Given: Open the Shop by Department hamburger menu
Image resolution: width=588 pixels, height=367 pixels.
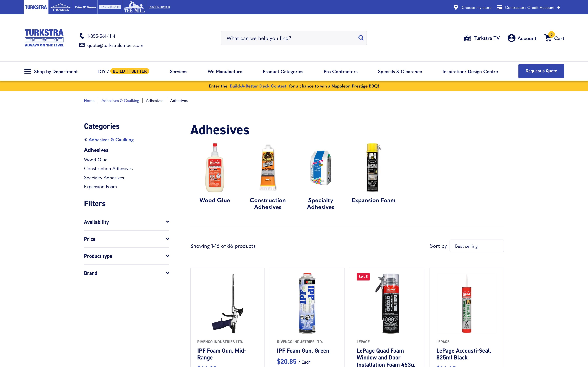Looking at the screenshot, I should (x=27, y=71).
